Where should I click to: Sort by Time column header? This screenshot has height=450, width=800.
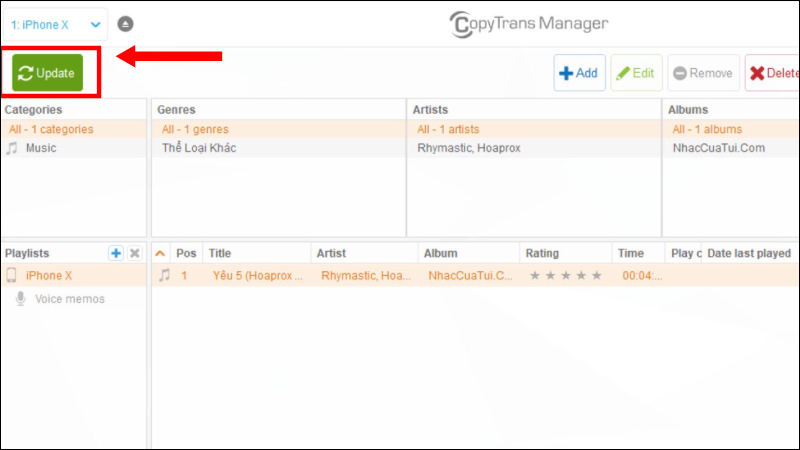638,254
